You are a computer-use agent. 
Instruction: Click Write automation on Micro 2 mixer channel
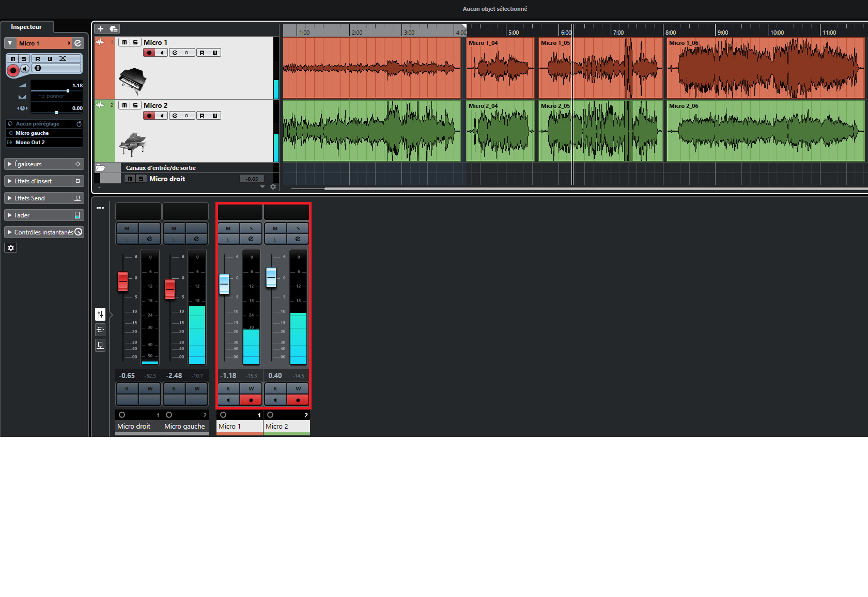[298, 389]
